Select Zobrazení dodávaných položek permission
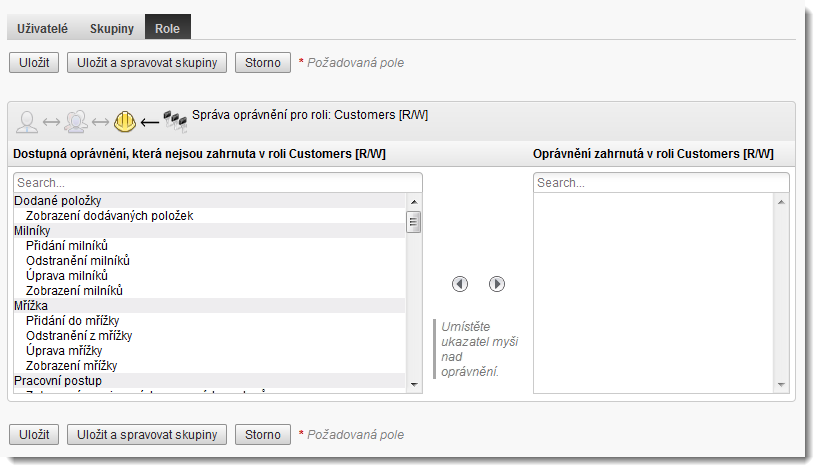Image resolution: width=820 pixels, height=472 pixels. click(x=209, y=216)
